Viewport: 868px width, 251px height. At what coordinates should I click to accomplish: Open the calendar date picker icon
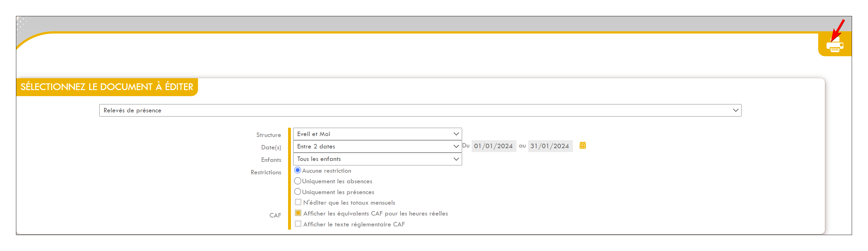582,145
